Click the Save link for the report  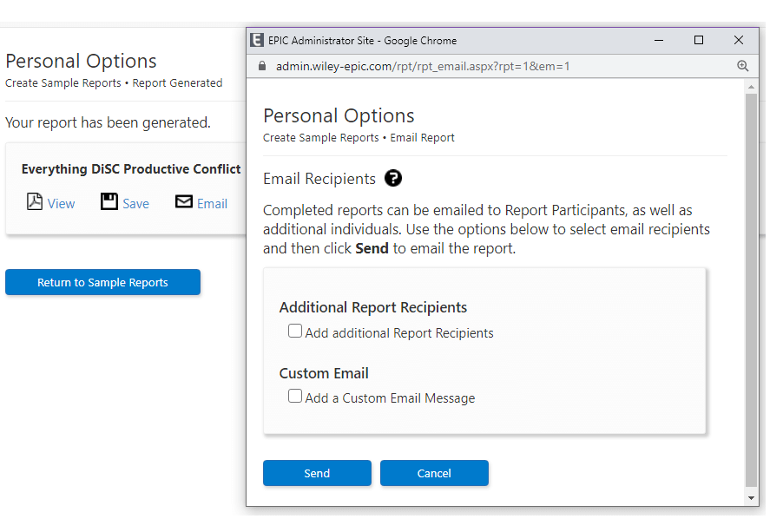click(135, 204)
